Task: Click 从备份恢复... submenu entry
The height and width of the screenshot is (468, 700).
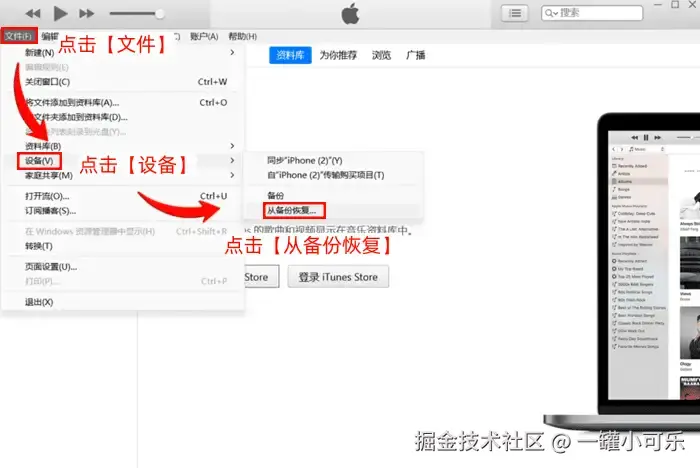Action: point(333,210)
